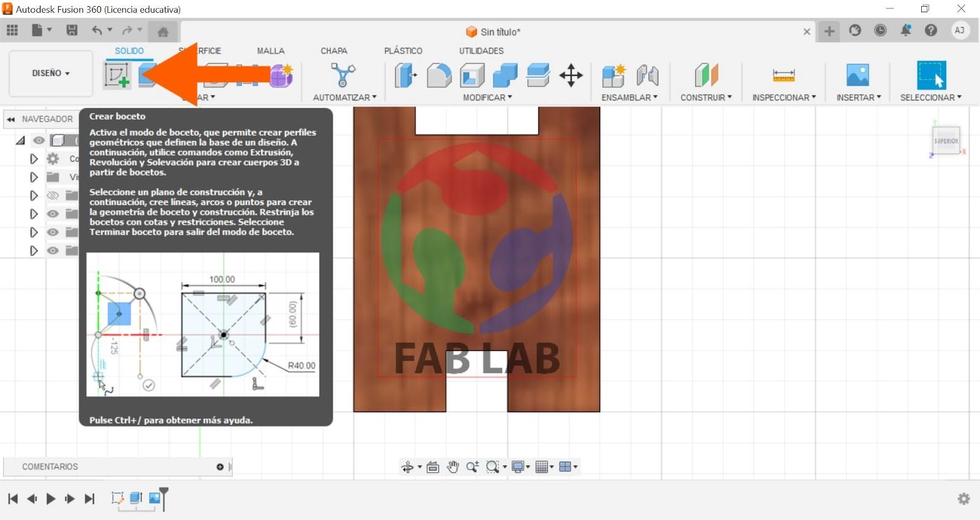Open the INSPECCIONAR dropdown menu
This screenshot has width=980, height=520.
pos(784,97)
